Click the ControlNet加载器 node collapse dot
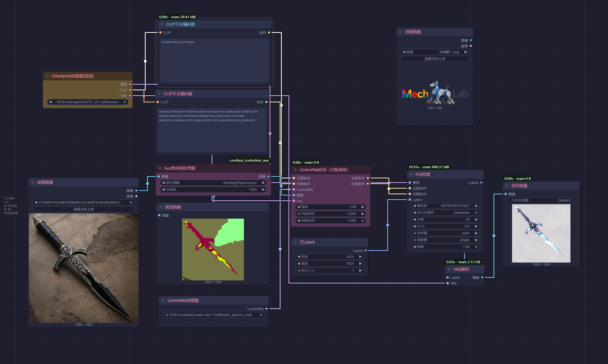 (x=163, y=300)
